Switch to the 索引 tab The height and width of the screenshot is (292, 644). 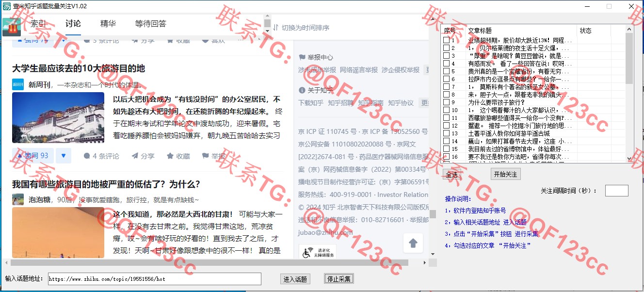click(x=38, y=24)
